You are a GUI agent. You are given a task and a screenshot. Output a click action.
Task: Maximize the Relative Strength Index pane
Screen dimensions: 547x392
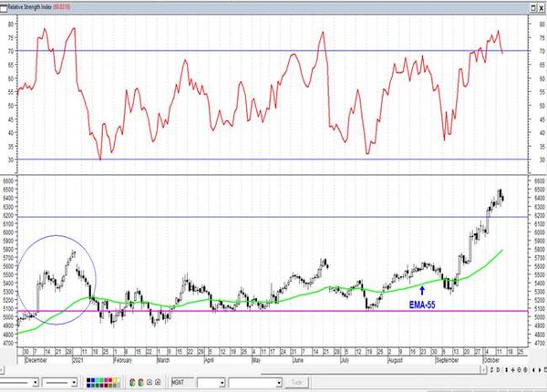(533, 7)
